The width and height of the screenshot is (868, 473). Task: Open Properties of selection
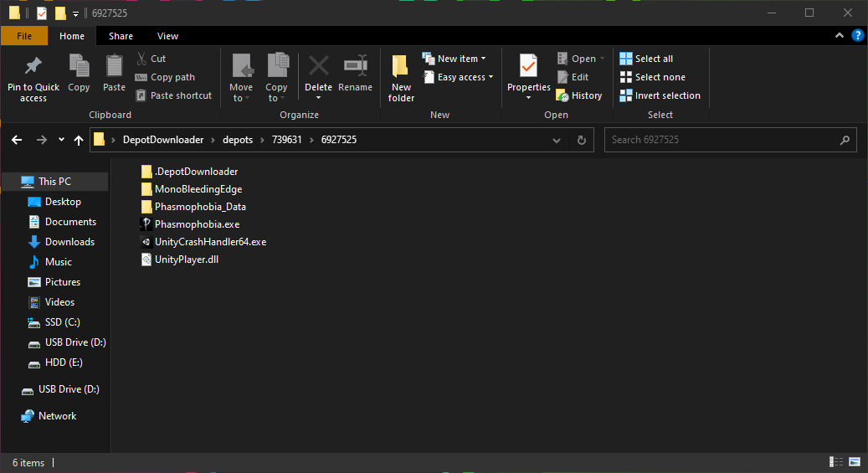[x=529, y=72]
